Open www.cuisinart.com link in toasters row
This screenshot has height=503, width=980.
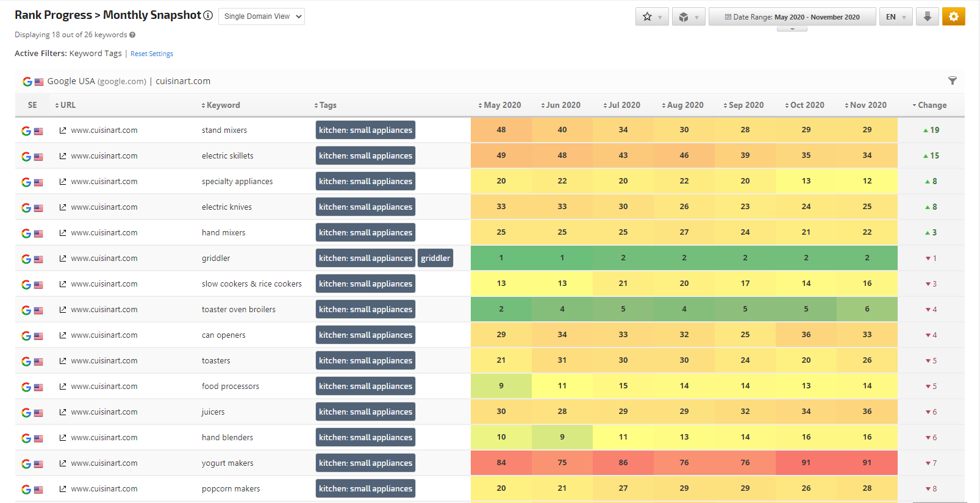104,361
